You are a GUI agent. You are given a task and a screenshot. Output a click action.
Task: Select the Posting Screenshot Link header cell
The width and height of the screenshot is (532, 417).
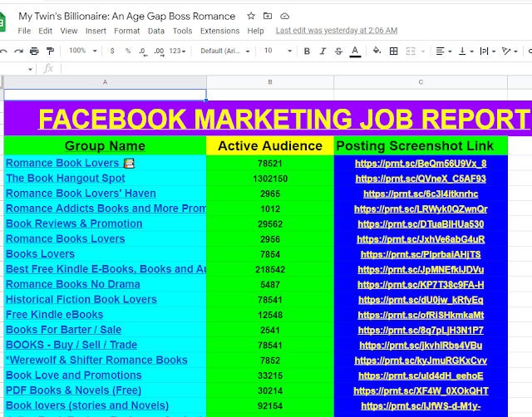click(421, 145)
